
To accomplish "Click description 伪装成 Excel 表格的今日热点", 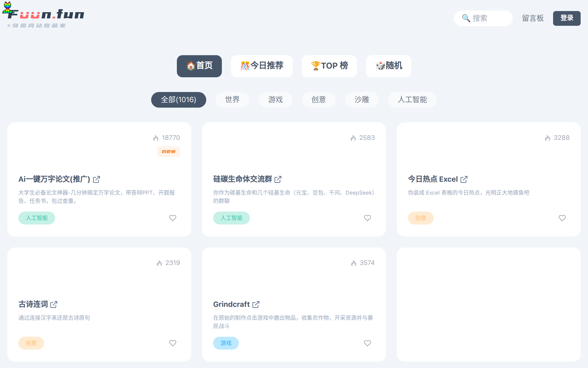I will tap(469, 193).
